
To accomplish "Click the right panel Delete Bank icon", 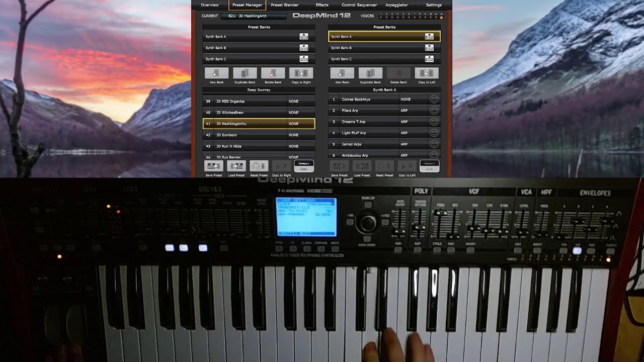I will coord(398,73).
